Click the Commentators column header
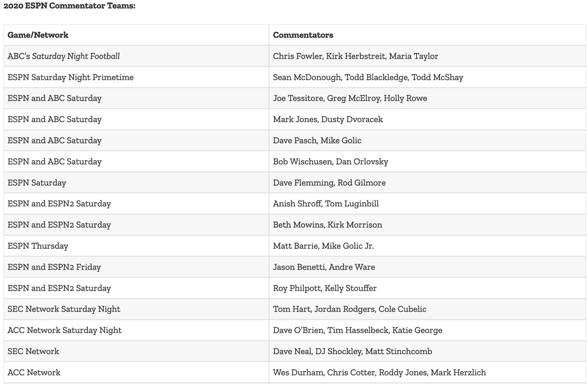Image resolution: width=588 pixels, height=384 pixels. tap(303, 35)
